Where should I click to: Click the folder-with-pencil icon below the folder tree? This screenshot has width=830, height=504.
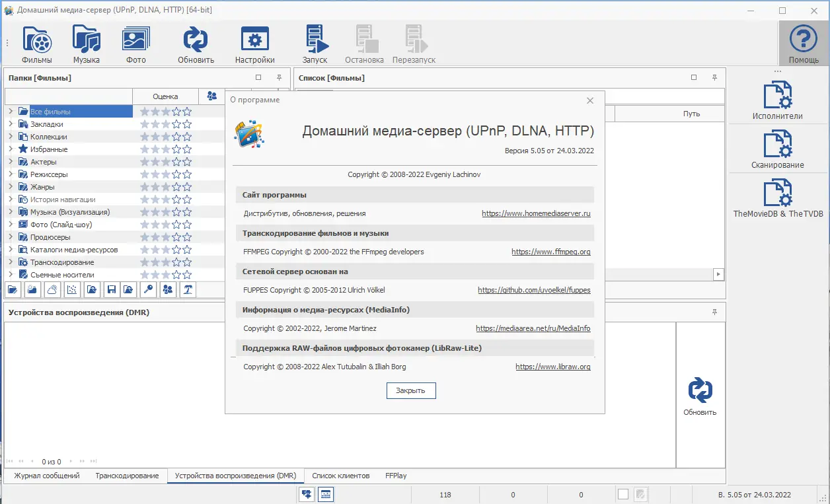pos(13,289)
